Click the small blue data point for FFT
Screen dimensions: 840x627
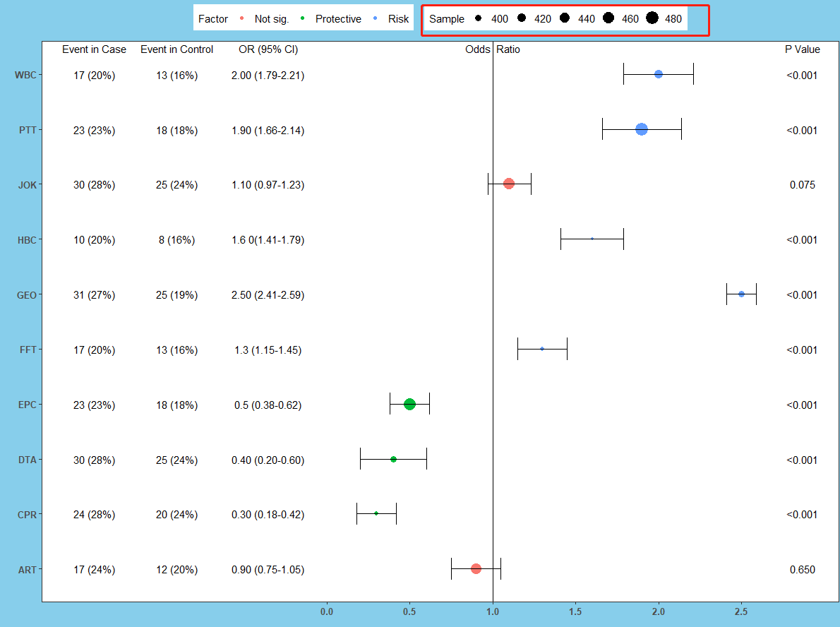click(542, 349)
